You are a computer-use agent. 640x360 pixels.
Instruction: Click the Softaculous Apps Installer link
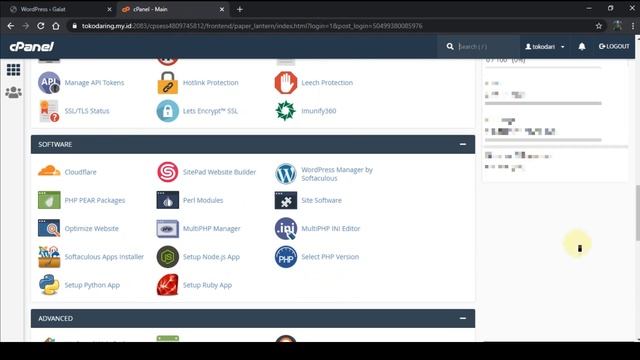coord(104,257)
